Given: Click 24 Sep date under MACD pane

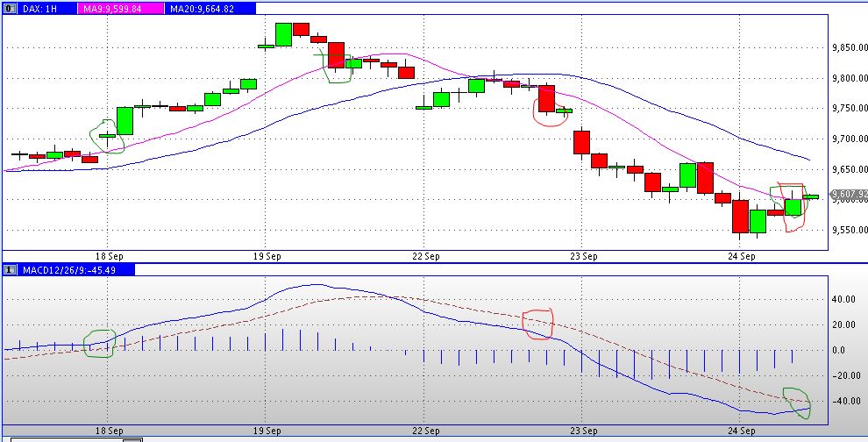Looking at the screenshot, I should tap(741, 431).
